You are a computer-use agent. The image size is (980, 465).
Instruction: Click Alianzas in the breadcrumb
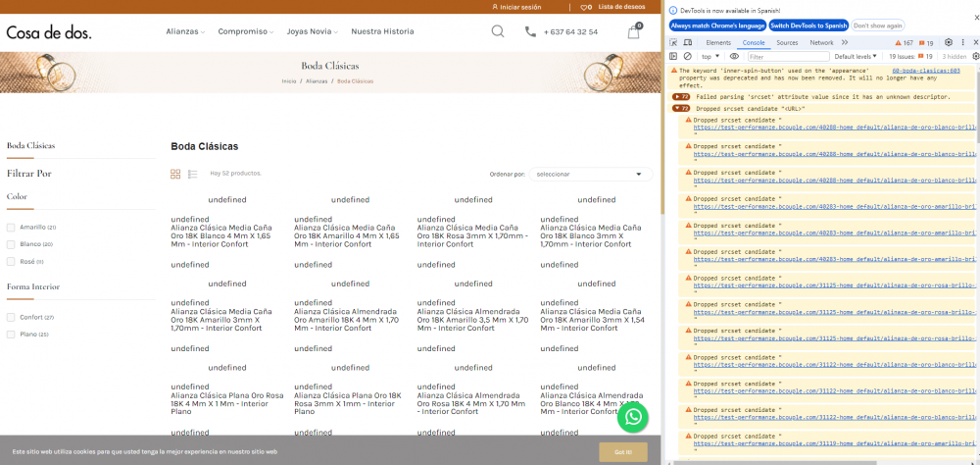pos(317,81)
